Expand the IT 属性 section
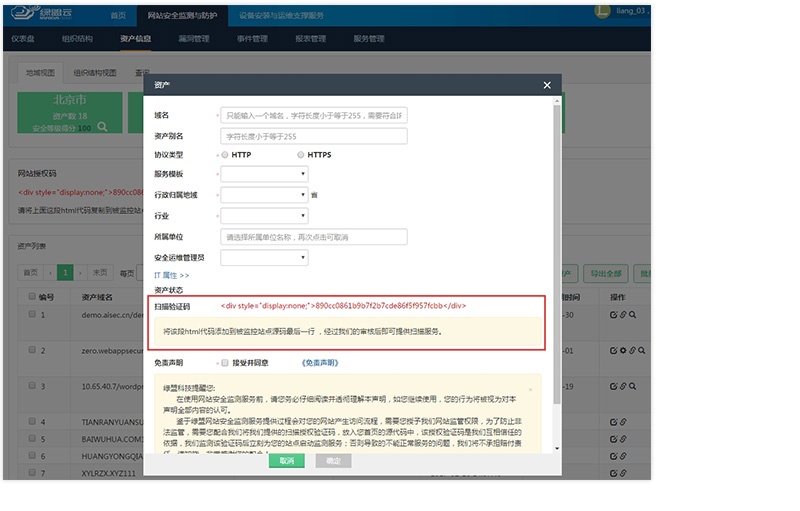The image size is (800, 511). point(171,274)
